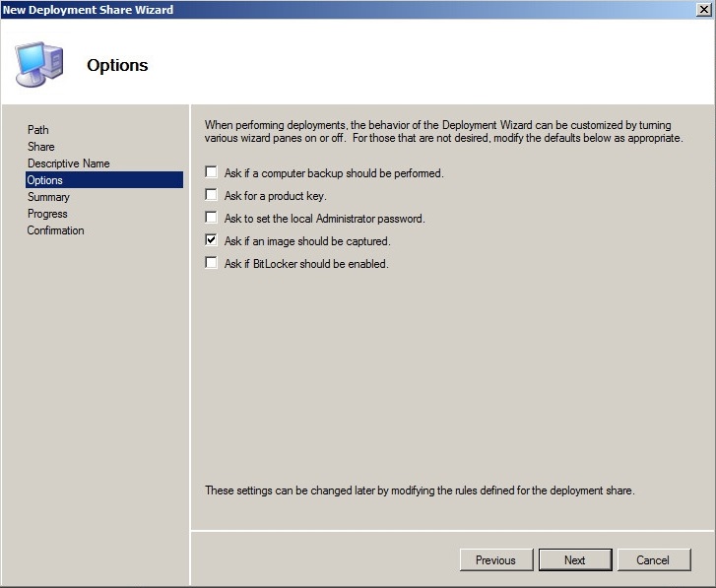Select the Progress step in sidebar
716x588 pixels.
pyautogui.click(x=48, y=214)
